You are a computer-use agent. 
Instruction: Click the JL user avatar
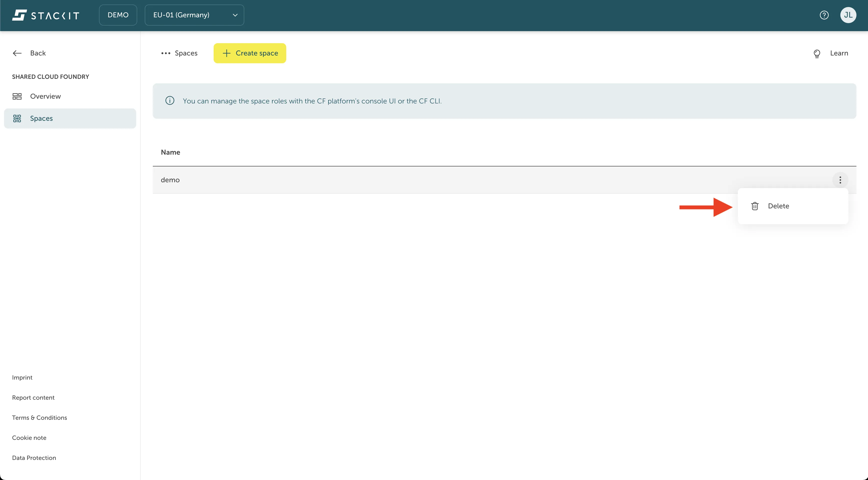[x=848, y=15]
